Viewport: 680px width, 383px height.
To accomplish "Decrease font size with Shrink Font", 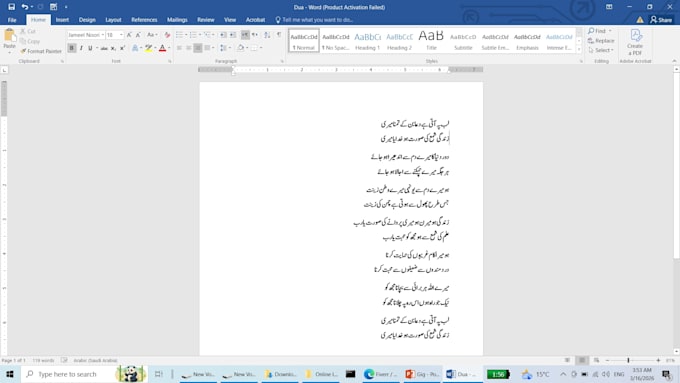I will pos(138,35).
